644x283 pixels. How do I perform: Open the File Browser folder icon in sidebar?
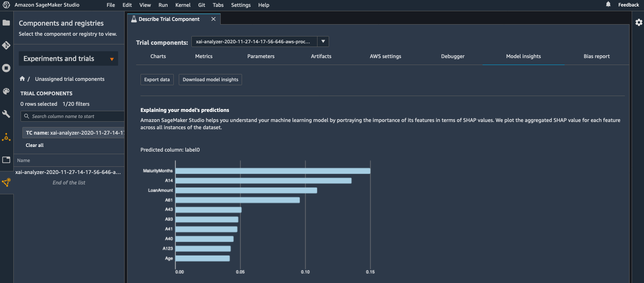[x=6, y=23]
